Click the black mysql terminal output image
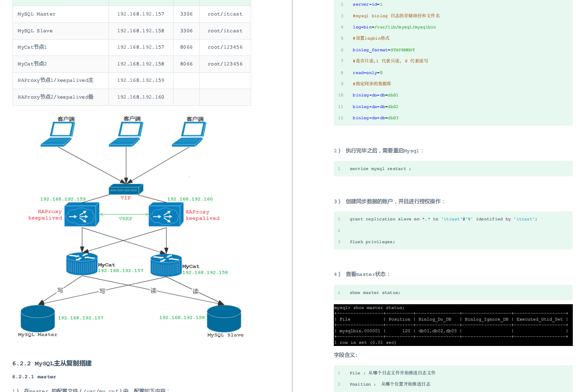581x392 pixels. pos(453,325)
